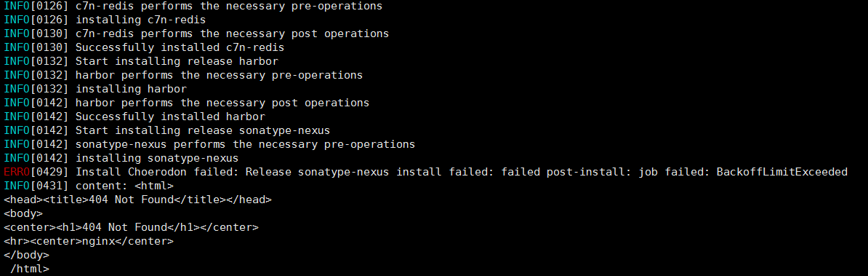Click the "content: <html>" log line
The height and width of the screenshot is (276, 868).
[89, 186]
